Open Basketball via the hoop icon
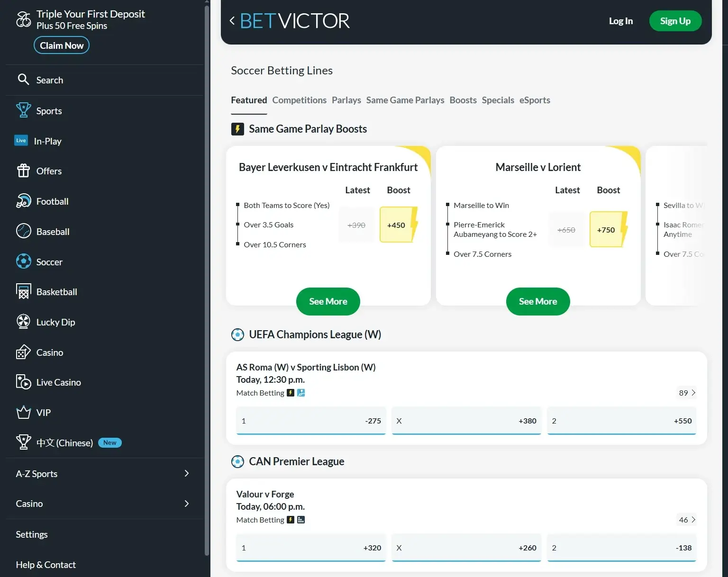Image resolution: width=728 pixels, height=577 pixels. [23, 292]
